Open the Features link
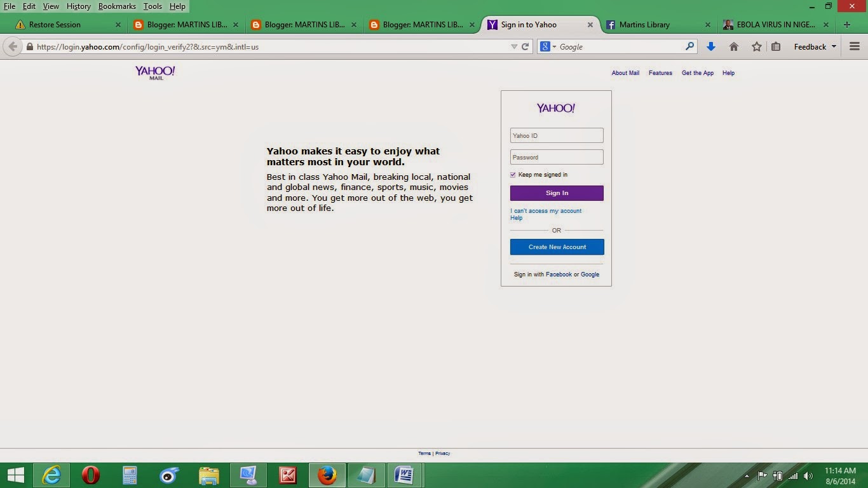868x488 pixels. tap(660, 73)
